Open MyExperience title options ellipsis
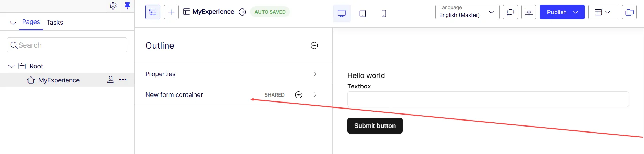 click(242, 12)
